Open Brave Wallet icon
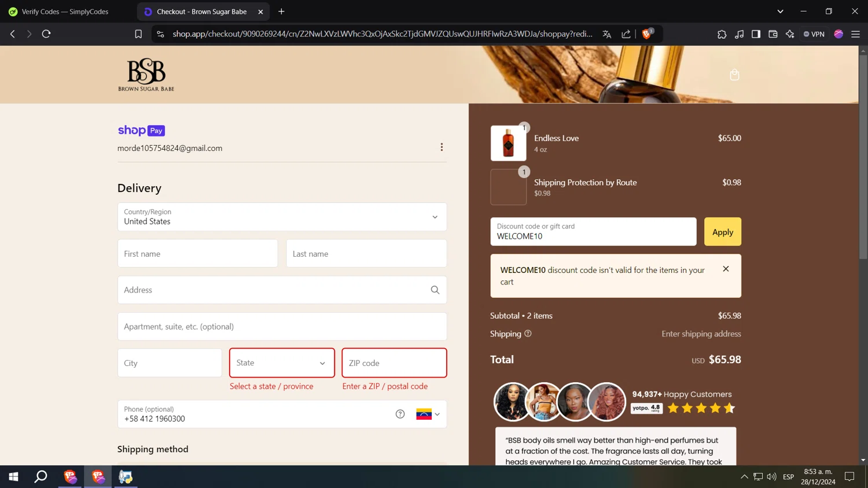Image resolution: width=868 pixels, height=488 pixels. point(773,34)
